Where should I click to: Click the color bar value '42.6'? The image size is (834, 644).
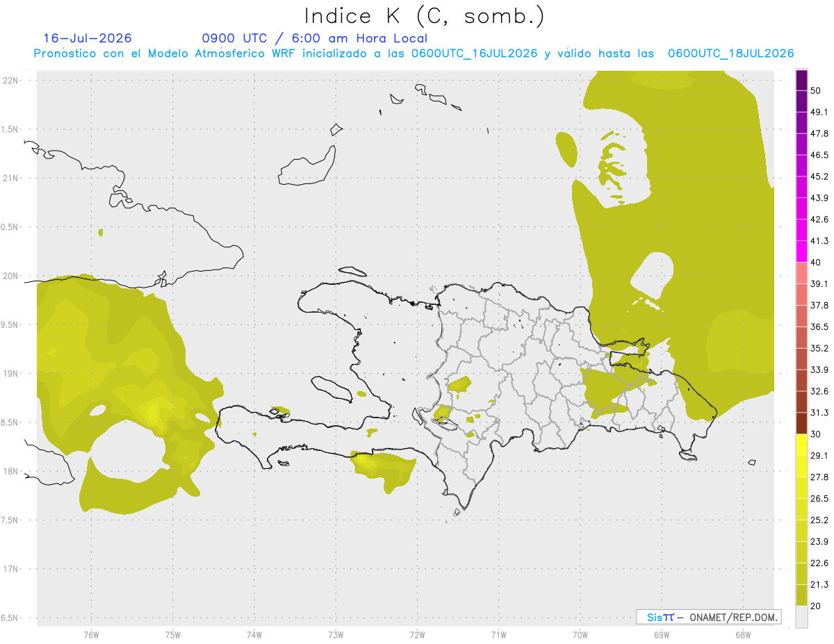(x=820, y=220)
